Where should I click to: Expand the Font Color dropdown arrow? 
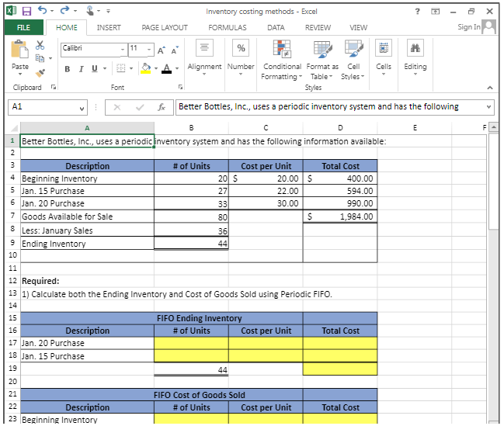click(x=177, y=68)
